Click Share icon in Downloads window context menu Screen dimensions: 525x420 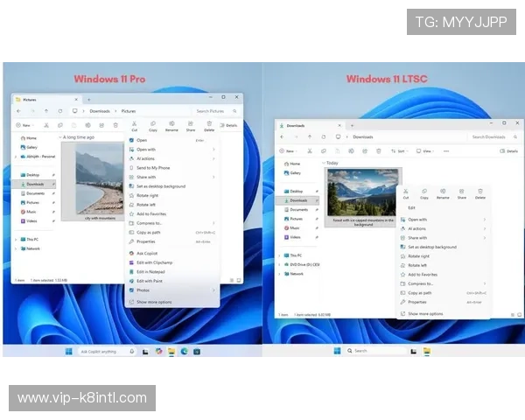point(461,193)
